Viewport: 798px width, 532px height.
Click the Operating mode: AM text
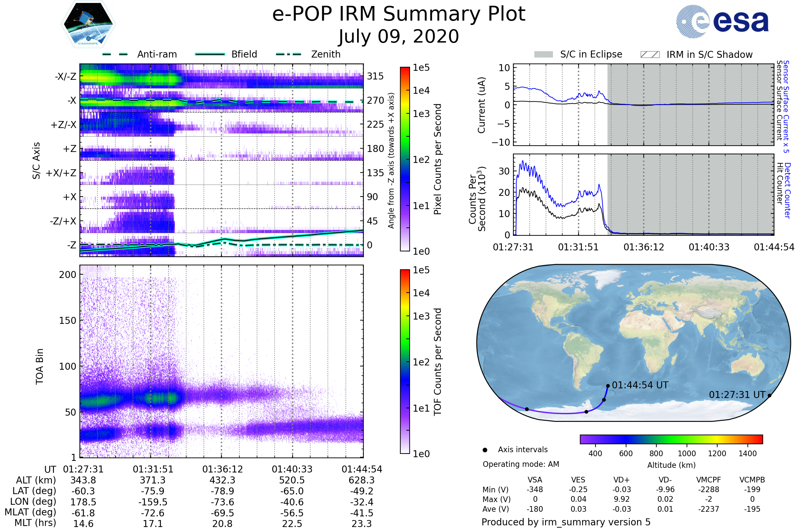click(x=521, y=464)
